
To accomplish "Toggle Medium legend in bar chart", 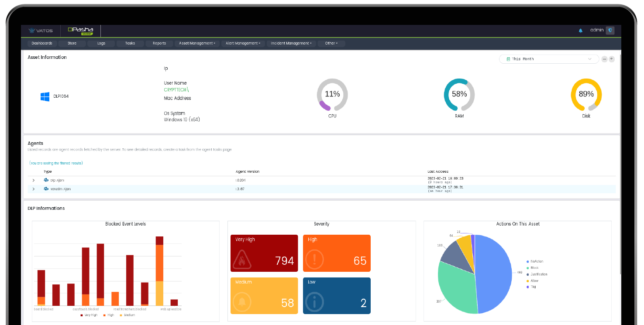I will (x=127, y=315).
